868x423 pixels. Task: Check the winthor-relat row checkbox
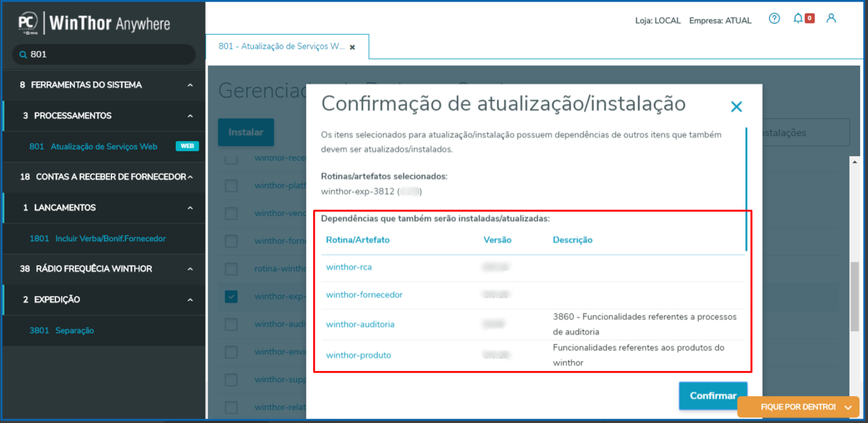pyautogui.click(x=231, y=407)
